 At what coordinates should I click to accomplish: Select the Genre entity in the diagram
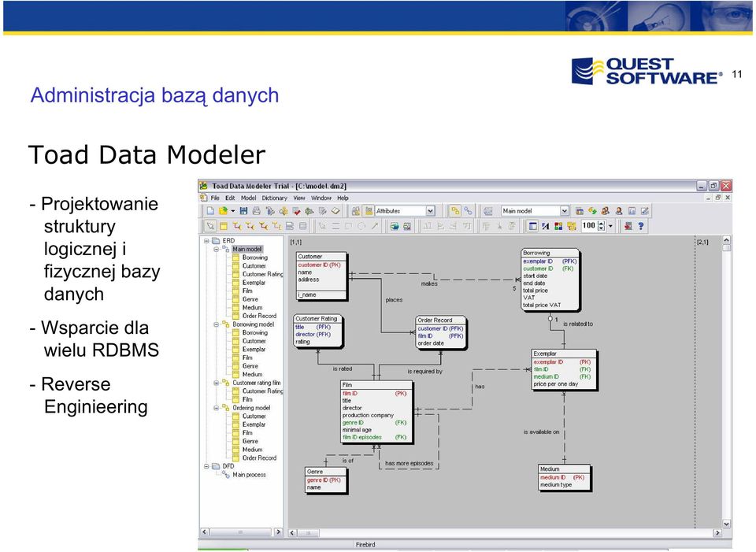326,480
